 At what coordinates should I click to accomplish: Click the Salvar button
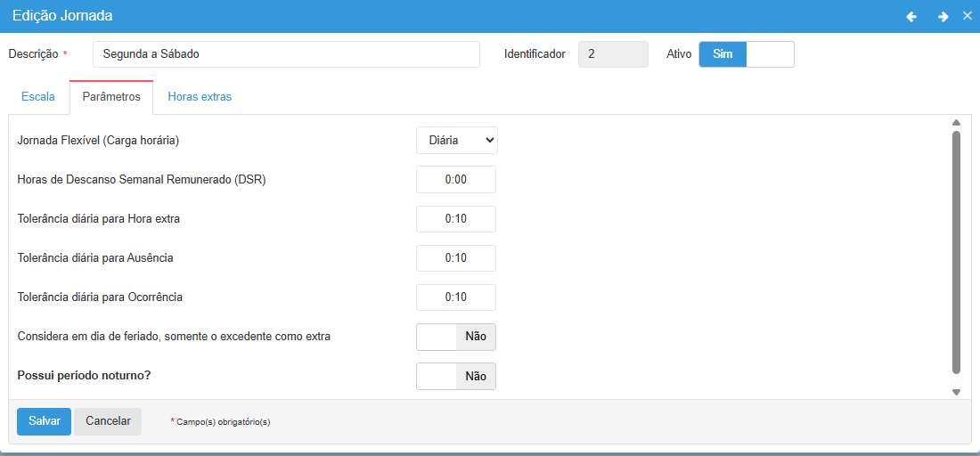point(44,421)
